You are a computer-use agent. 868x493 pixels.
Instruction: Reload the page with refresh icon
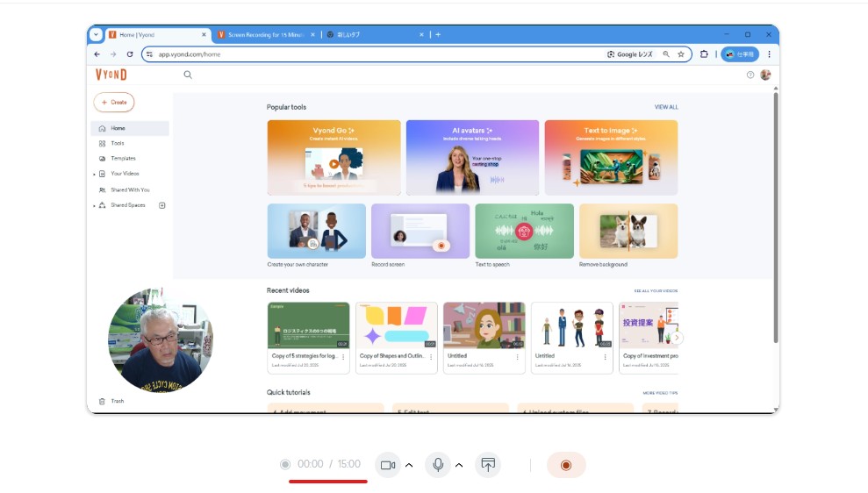130,54
